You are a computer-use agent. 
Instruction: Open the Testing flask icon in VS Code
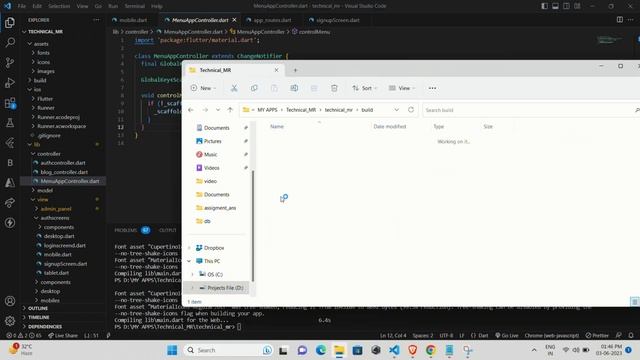(10, 123)
